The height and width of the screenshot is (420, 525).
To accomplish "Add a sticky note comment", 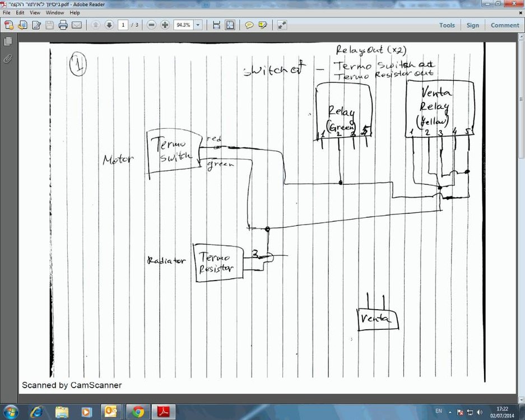I will click(249, 25).
